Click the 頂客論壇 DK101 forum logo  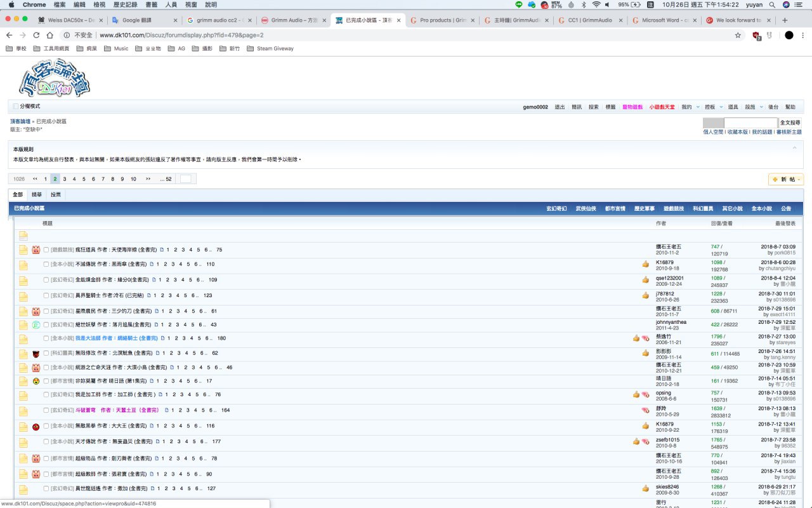55,78
